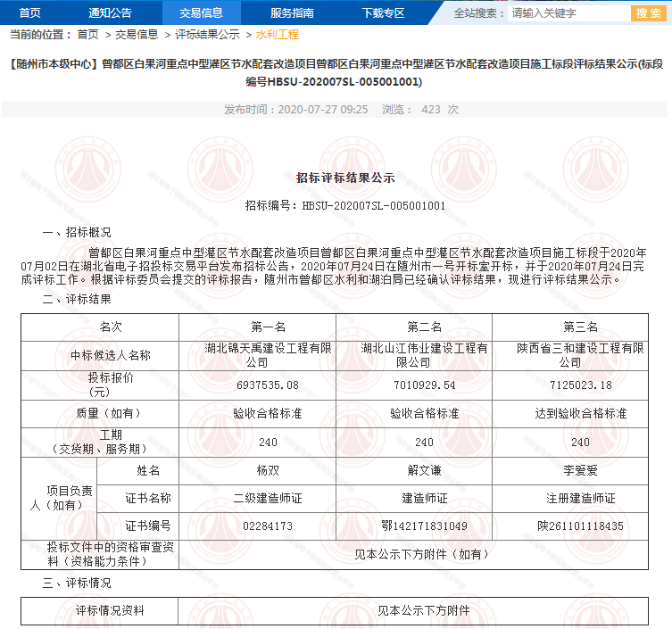672x629 pixels.
Task: Select the 湖北锦天禹建设工程有限公司 table cell
Action: point(257,355)
